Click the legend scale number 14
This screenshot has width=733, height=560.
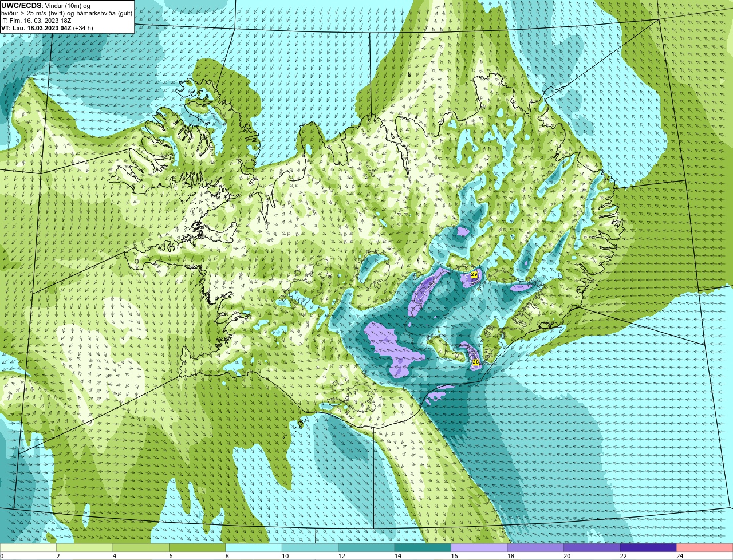398,556
